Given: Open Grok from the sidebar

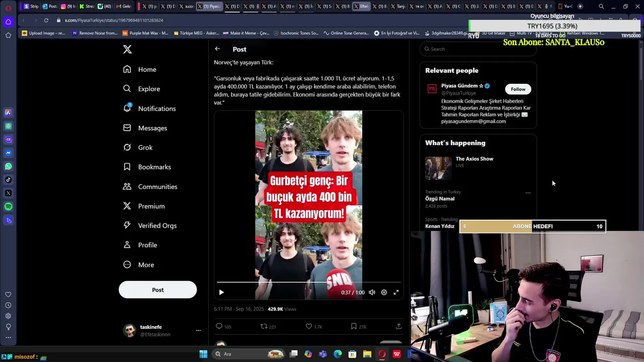Looking at the screenshot, I should 138,147.
